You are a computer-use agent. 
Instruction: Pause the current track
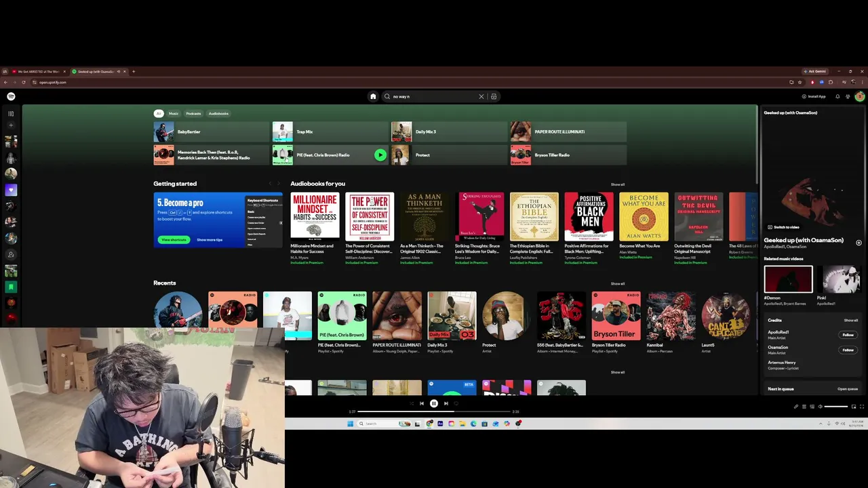pyautogui.click(x=434, y=403)
